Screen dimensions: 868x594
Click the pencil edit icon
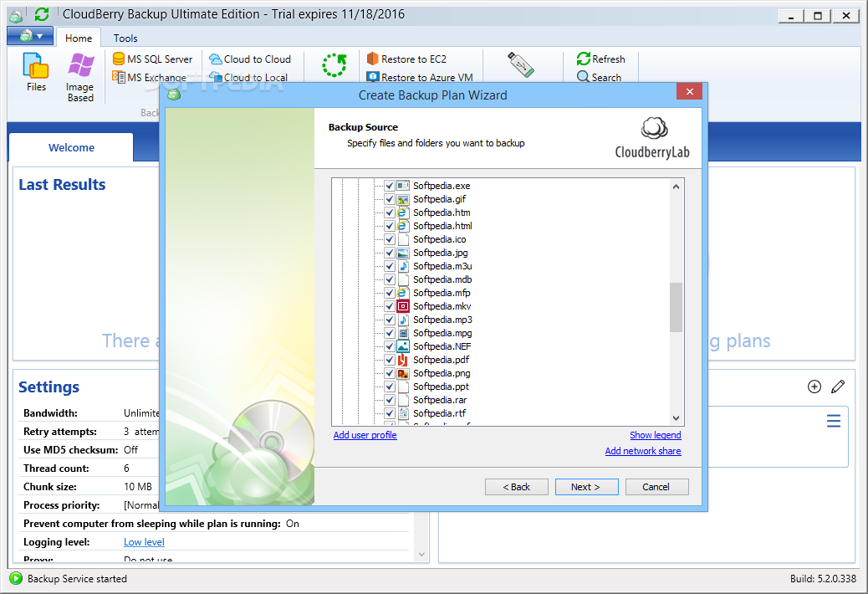click(x=838, y=387)
